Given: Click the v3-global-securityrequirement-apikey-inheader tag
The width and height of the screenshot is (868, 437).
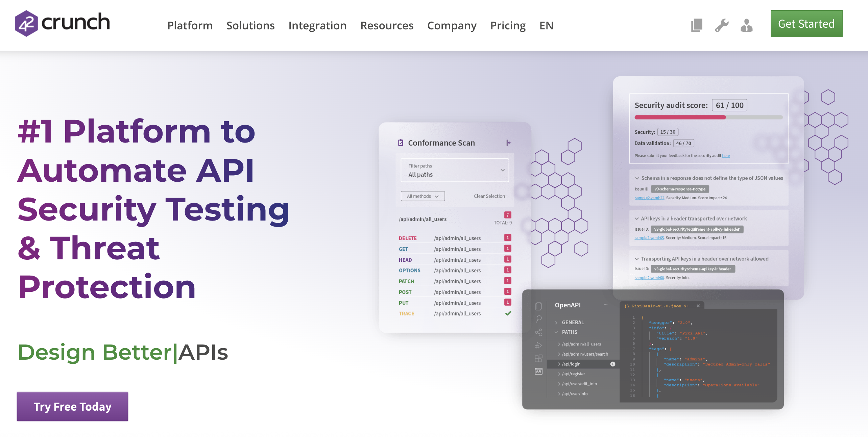Looking at the screenshot, I should coord(697,229).
